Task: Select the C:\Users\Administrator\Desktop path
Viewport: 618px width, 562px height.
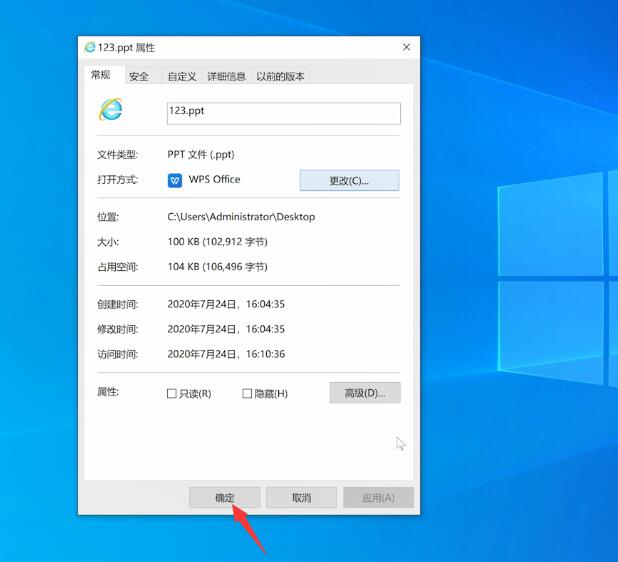Action: 241,217
